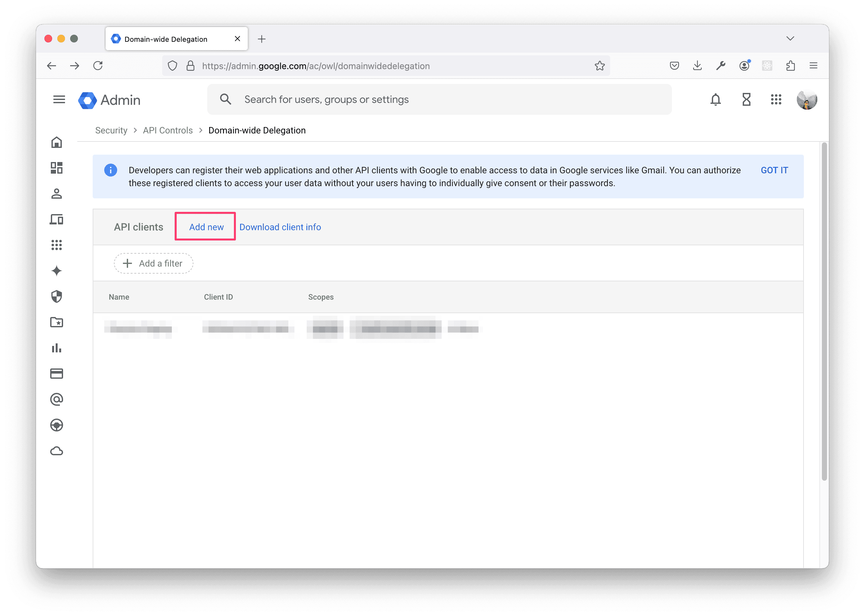Viewport: 865px width, 616px height.
Task: Click the Add new link for API clients
Action: pos(206,226)
